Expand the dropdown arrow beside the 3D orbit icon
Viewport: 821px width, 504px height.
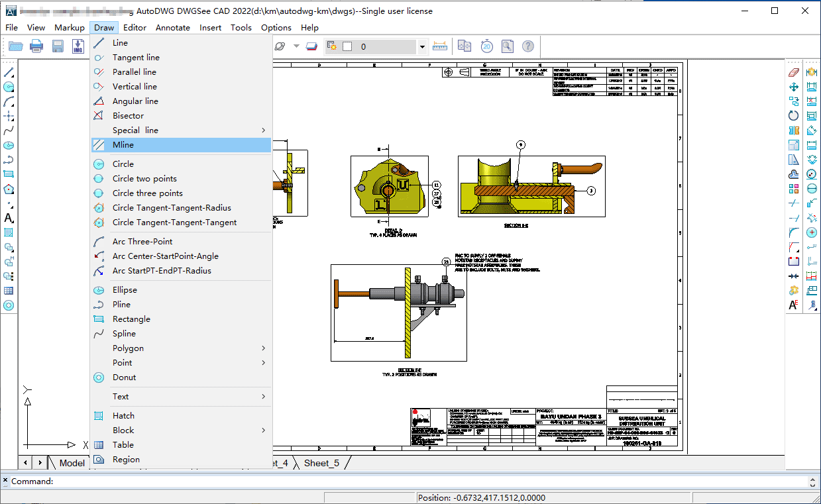click(296, 46)
